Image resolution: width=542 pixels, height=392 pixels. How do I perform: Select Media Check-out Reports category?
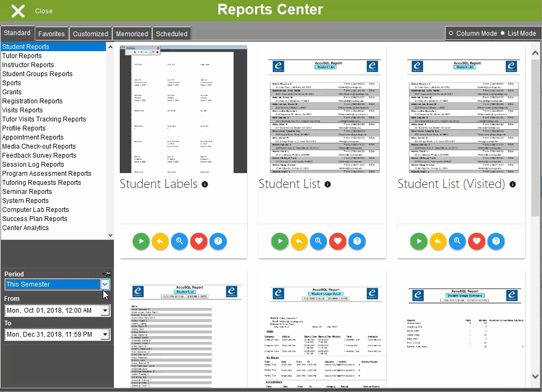[x=54, y=146]
